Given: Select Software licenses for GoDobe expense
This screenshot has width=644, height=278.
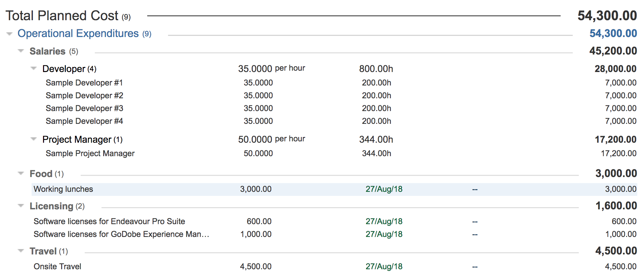Looking at the screenshot, I should coord(121,234).
